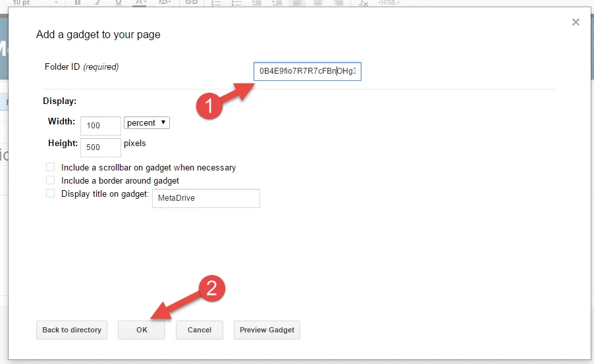
Task: Go Back to directory
Action: click(72, 330)
